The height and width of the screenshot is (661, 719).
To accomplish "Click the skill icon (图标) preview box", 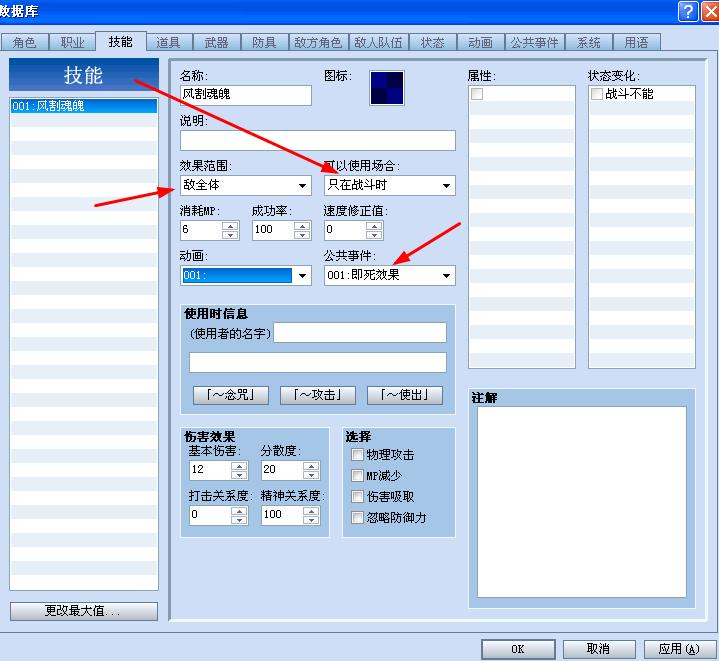I will (x=387, y=88).
